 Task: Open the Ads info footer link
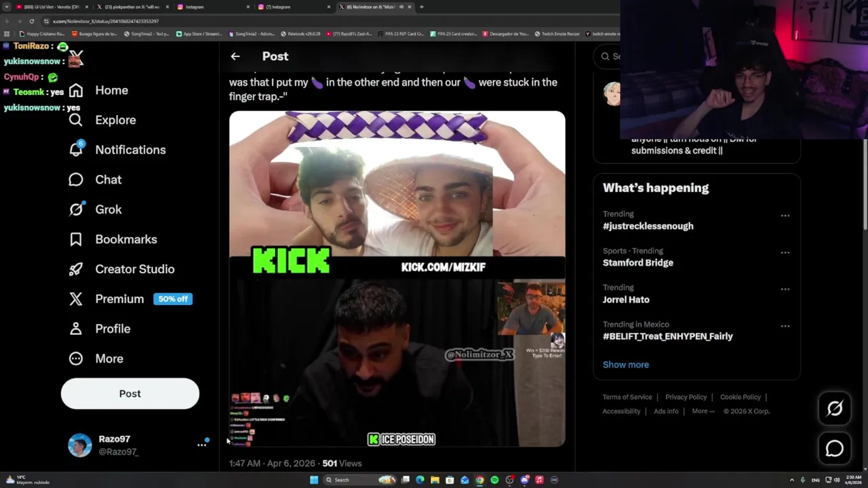[666, 411]
